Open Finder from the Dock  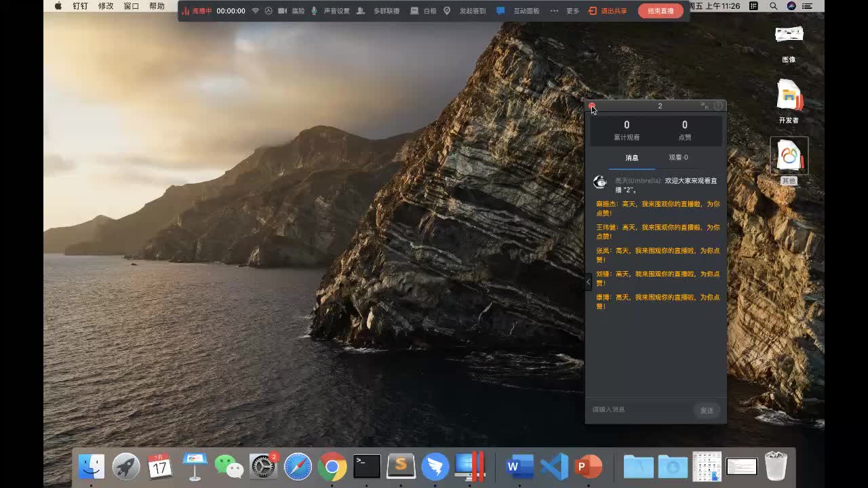point(92,466)
